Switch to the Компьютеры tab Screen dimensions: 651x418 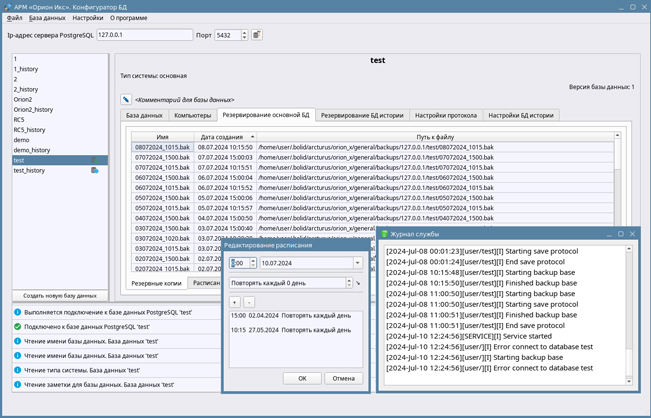(x=193, y=115)
